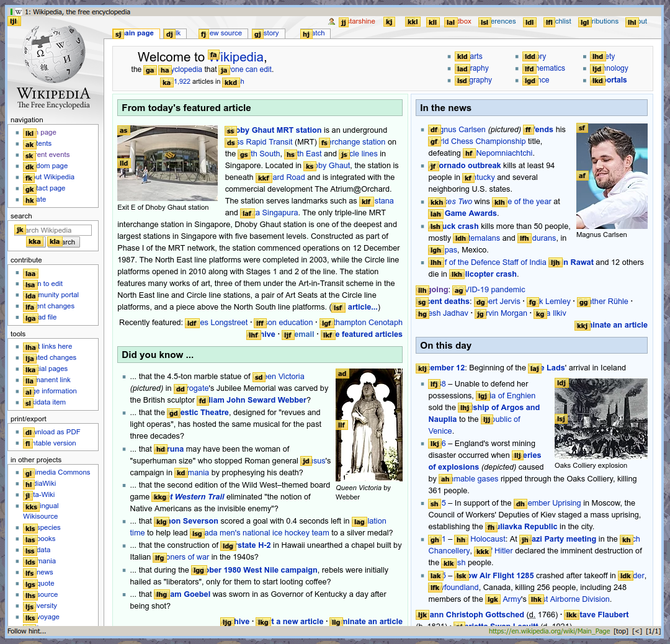Open the October 1980 West Nile campaign link

pyautogui.click(x=254, y=570)
